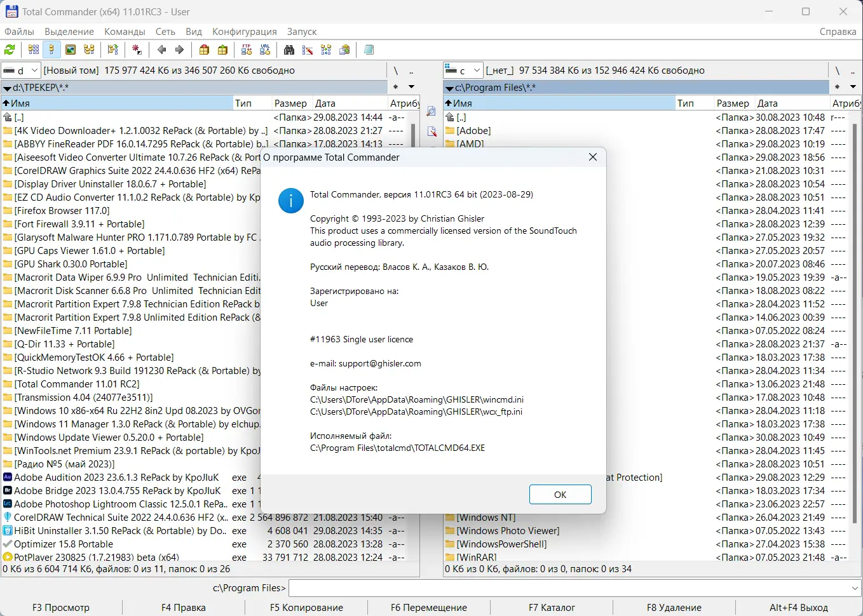Switch to brief file view icon

pos(34,50)
